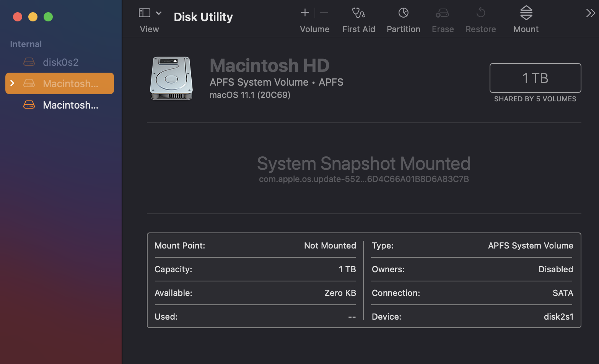Minimize the Disk Utility window

click(33, 17)
